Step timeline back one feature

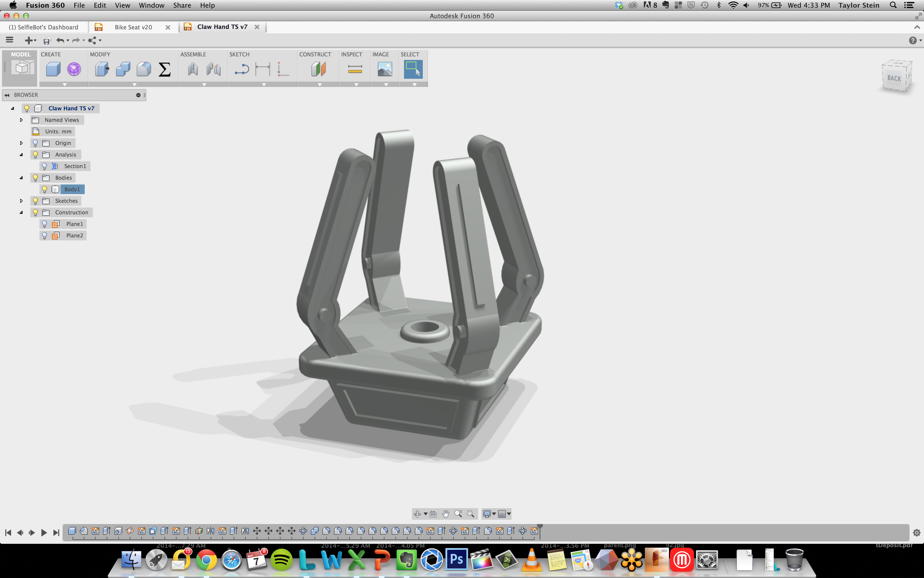pos(20,532)
